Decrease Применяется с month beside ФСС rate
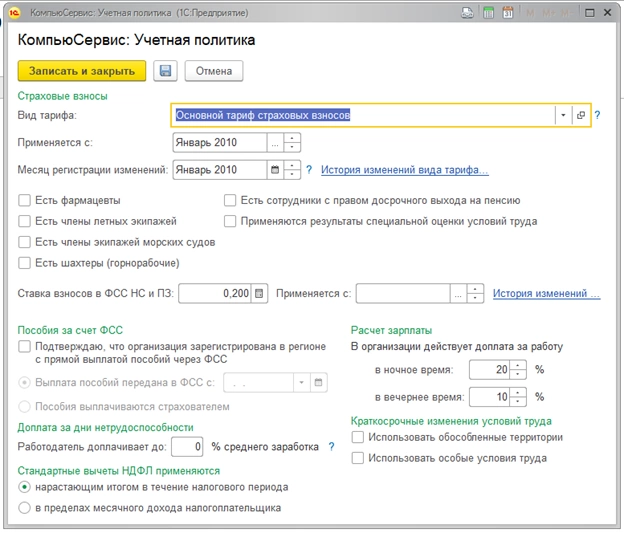624x533 pixels. (475, 298)
